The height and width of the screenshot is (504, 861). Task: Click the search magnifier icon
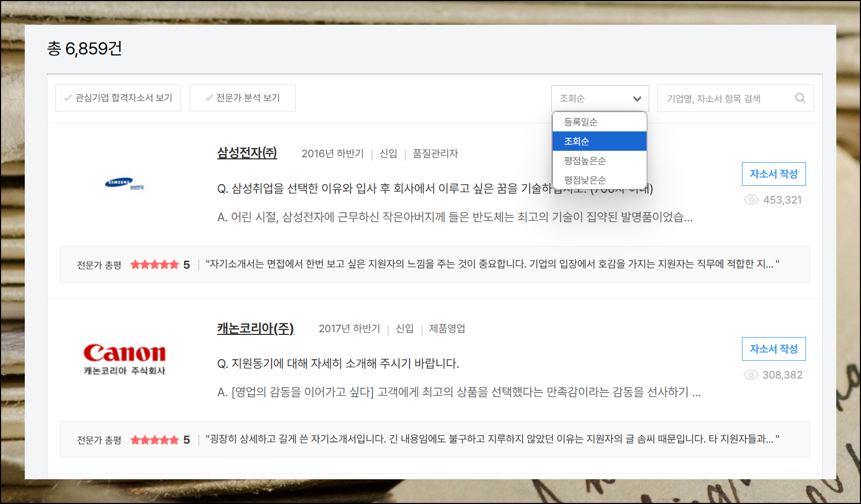[800, 98]
